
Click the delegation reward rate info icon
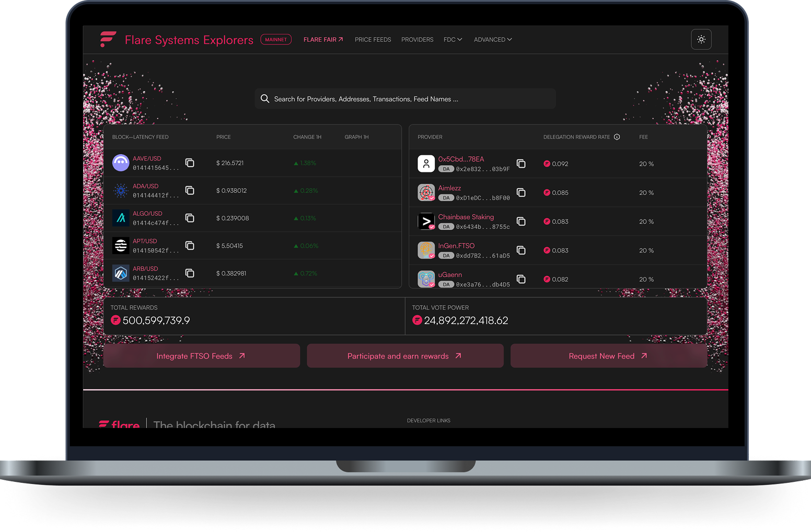(617, 137)
